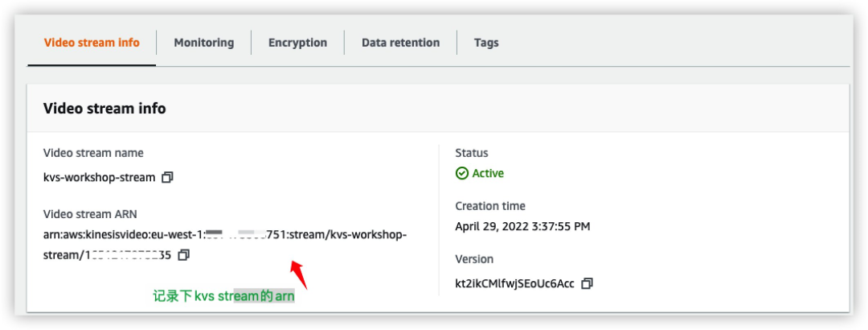
Task: Copy the video stream ARN
Action: (x=184, y=255)
